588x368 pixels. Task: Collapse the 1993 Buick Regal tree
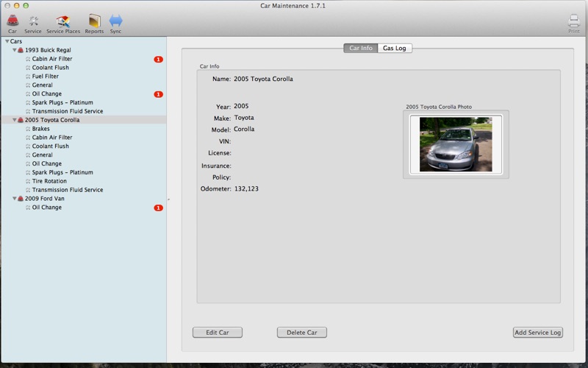click(x=15, y=50)
